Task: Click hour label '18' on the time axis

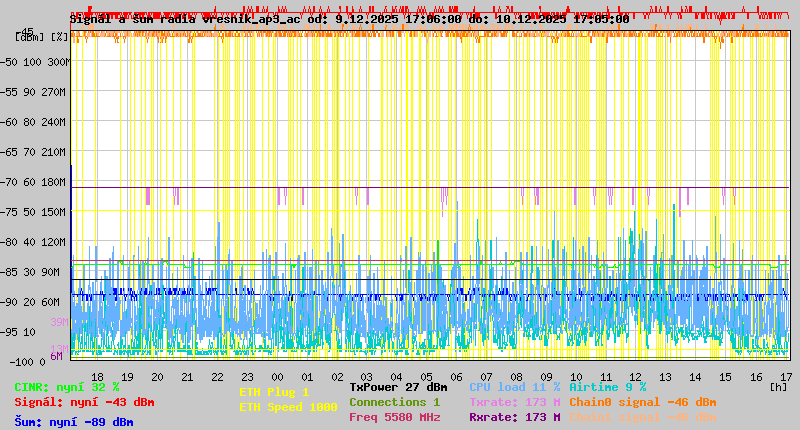Action: (x=97, y=377)
